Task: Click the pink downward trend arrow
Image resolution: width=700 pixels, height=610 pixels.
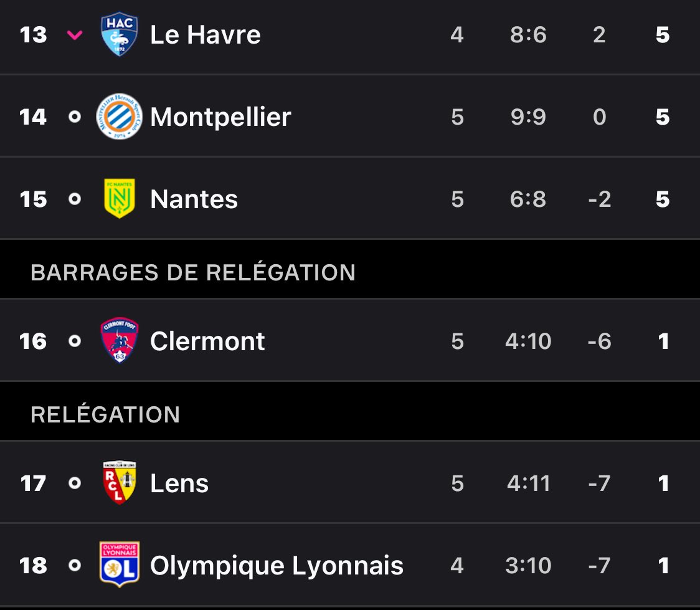Action: pos(75,35)
